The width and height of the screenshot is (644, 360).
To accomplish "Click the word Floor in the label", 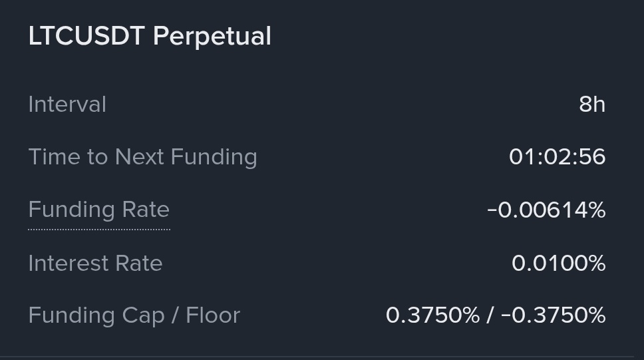I will click(x=213, y=315).
